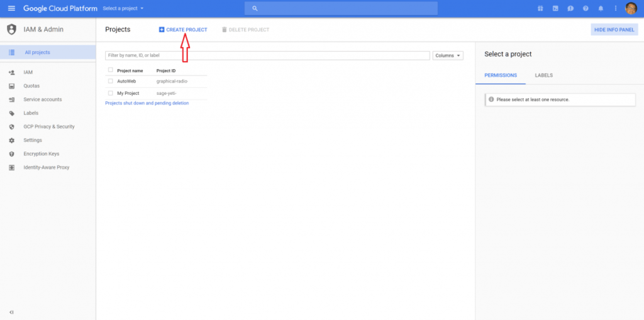Click the gift free trial icon
The image size is (644, 320).
[x=540, y=8]
